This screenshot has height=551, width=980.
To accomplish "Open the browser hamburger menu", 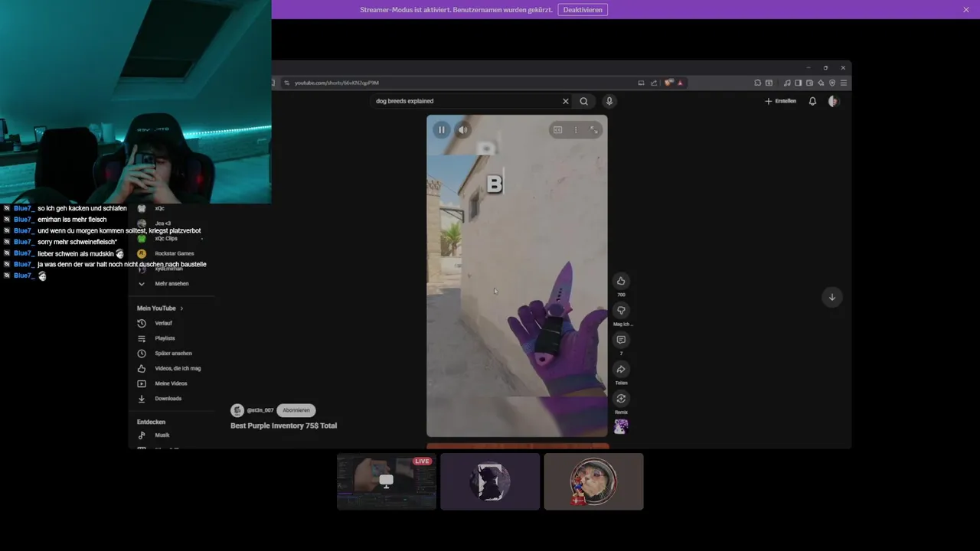I will click(x=844, y=83).
